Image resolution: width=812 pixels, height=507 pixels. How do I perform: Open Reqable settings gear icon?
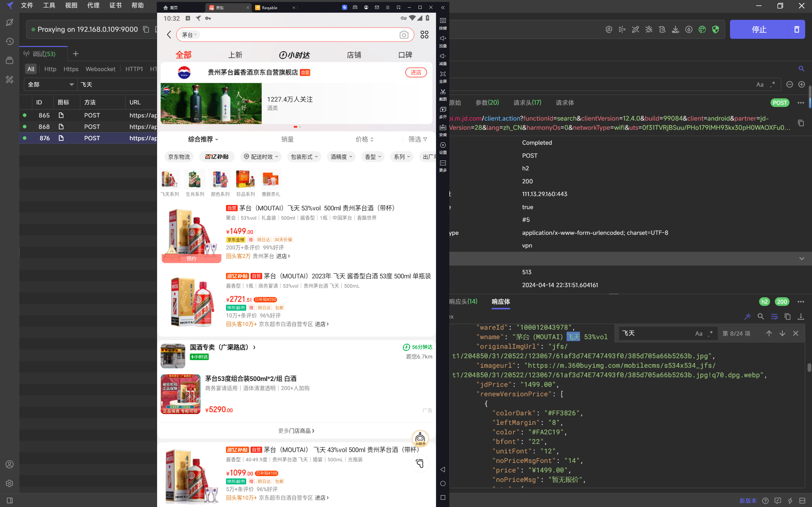[10, 483]
